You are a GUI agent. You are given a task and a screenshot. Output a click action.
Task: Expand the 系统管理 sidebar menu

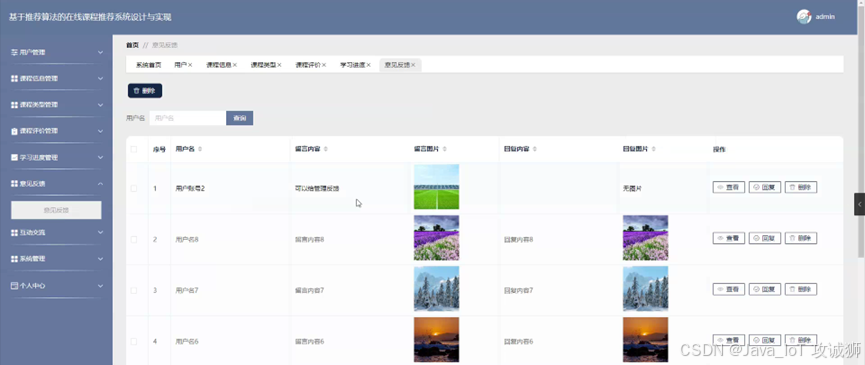click(x=100, y=259)
